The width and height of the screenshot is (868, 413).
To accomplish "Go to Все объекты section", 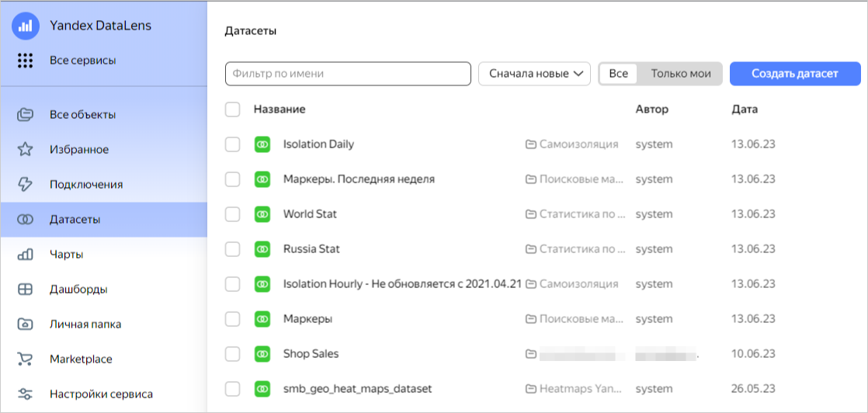I will pos(82,115).
